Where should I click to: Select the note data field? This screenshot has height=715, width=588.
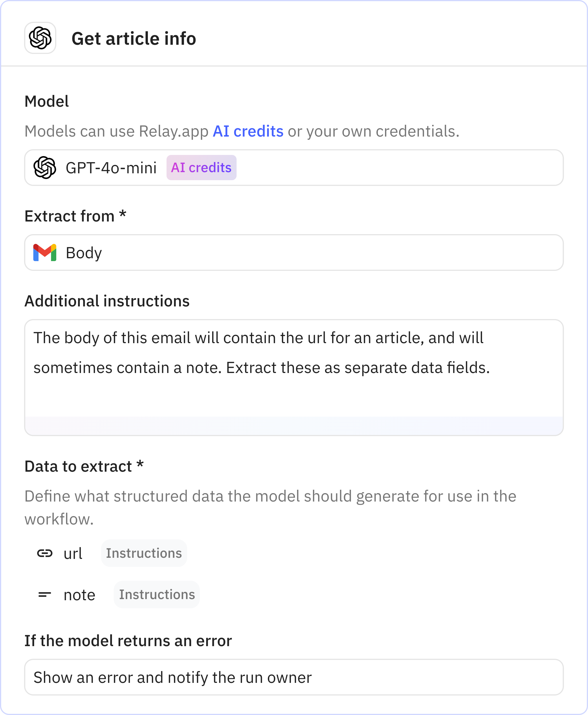click(x=79, y=594)
